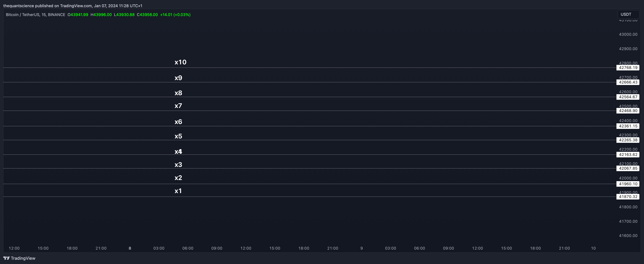Click the low value L43930.88
The image size is (644, 264).
point(124,15)
